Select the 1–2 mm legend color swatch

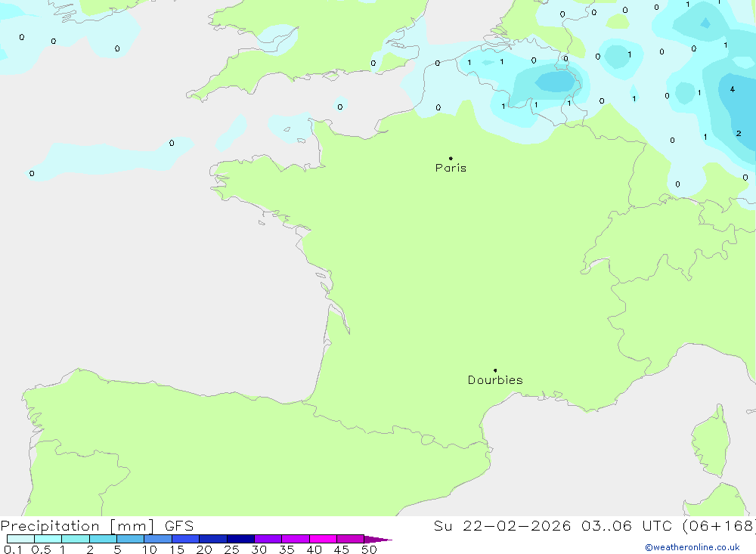(76, 539)
